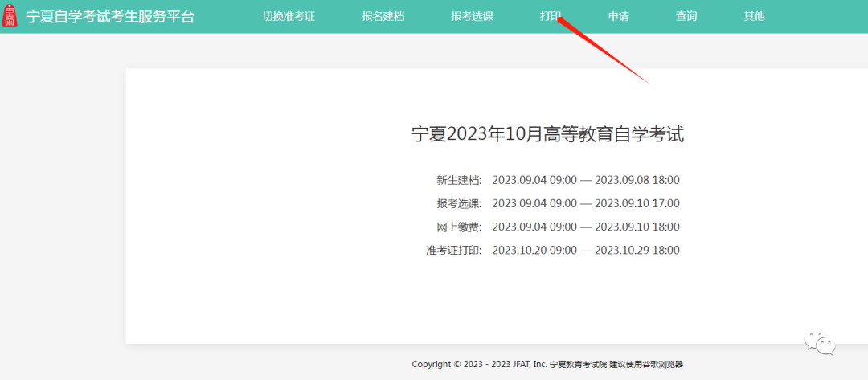
Task: Open the 其他 menu
Action: click(x=754, y=17)
